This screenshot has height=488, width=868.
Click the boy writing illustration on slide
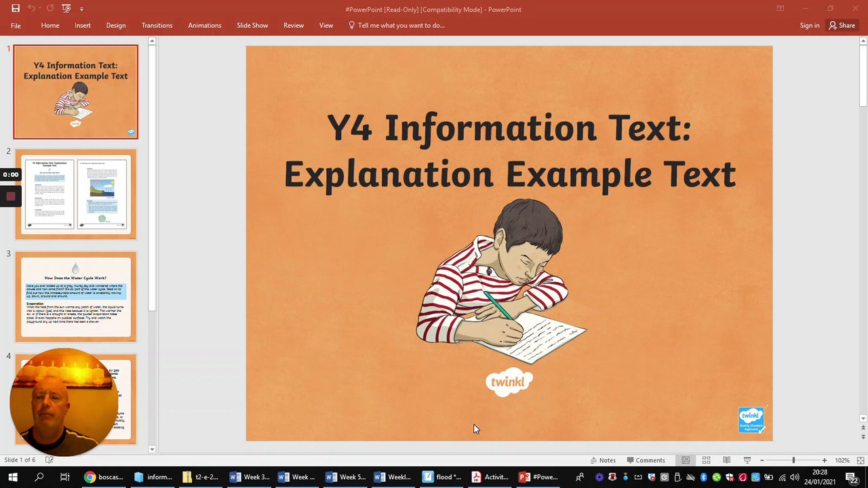point(501,281)
